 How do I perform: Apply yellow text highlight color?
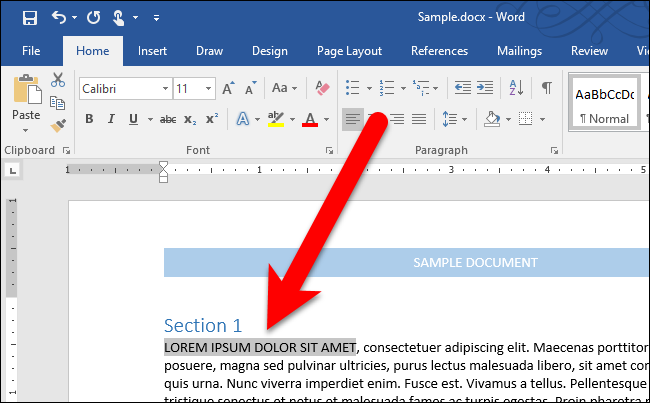tap(276, 119)
